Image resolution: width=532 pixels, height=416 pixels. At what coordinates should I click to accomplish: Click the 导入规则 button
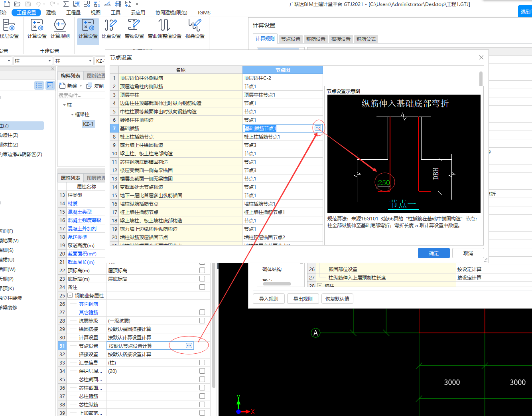coord(269,299)
